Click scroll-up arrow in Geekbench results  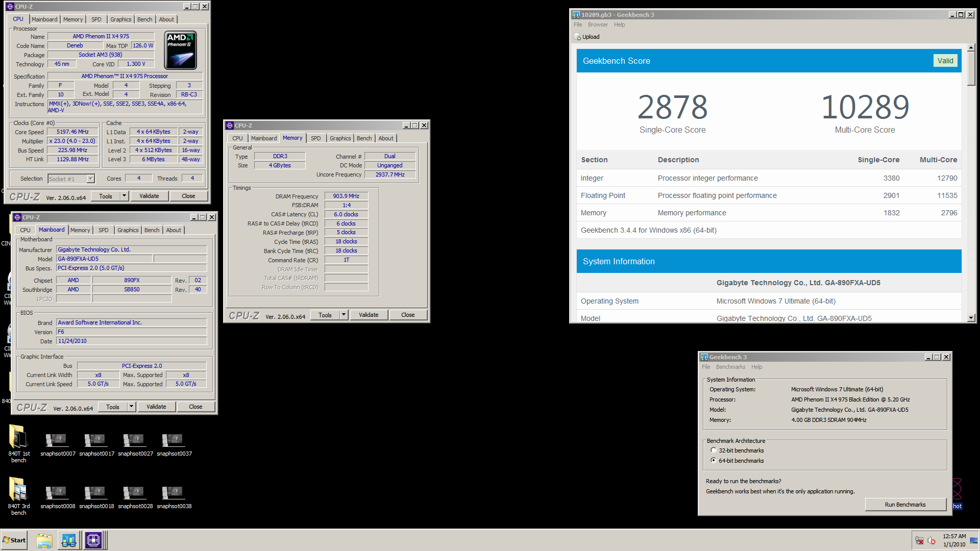click(971, 47)
